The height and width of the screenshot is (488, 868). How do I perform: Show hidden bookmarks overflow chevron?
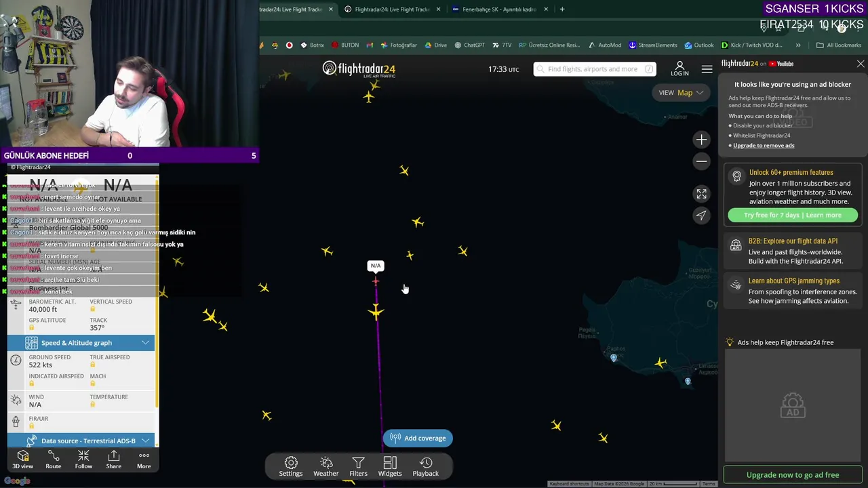797,45
